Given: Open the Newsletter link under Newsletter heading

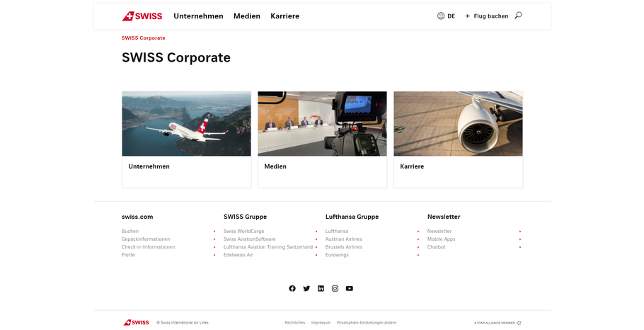Looking at the screenshot, I should coord(439,232).
